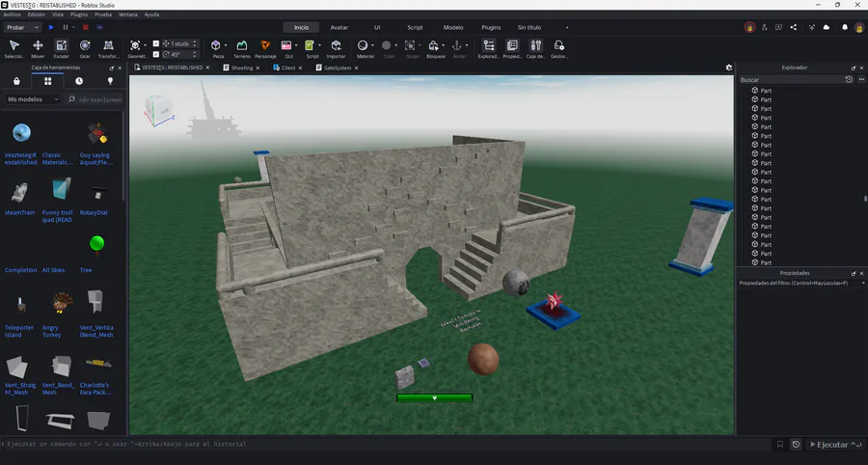Start playtest with the blue play button
868x465 pixels.
(51, 27)
